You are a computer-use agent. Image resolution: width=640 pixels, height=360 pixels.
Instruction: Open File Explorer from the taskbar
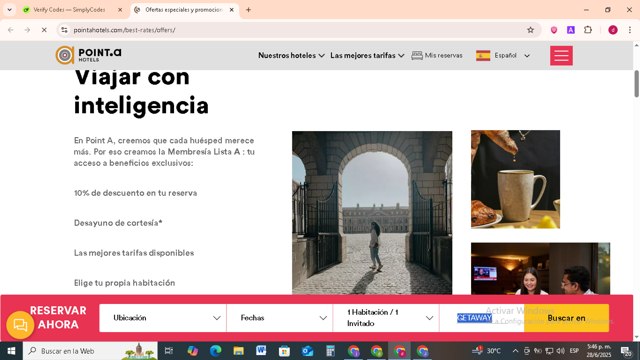(238, 351)
